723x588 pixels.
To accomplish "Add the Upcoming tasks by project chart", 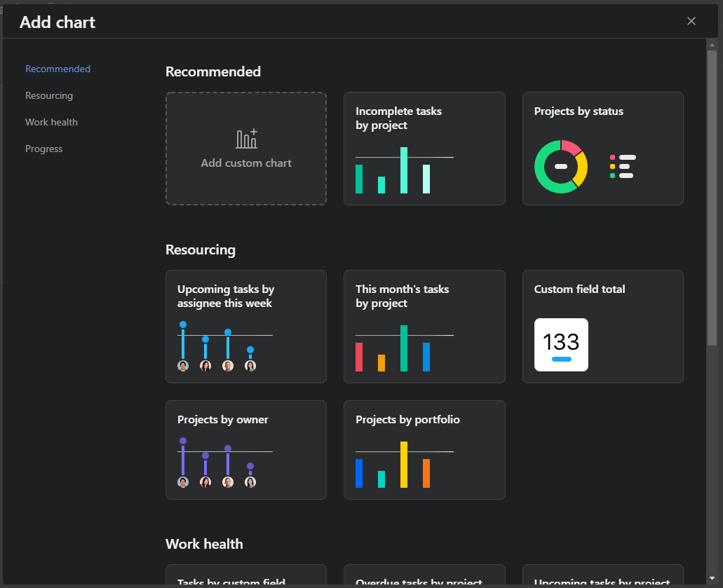I will click(x=602, y=576).
